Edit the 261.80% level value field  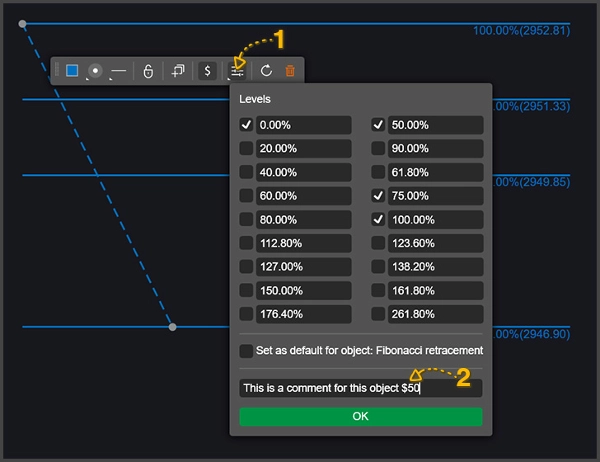tap(435, 314)
